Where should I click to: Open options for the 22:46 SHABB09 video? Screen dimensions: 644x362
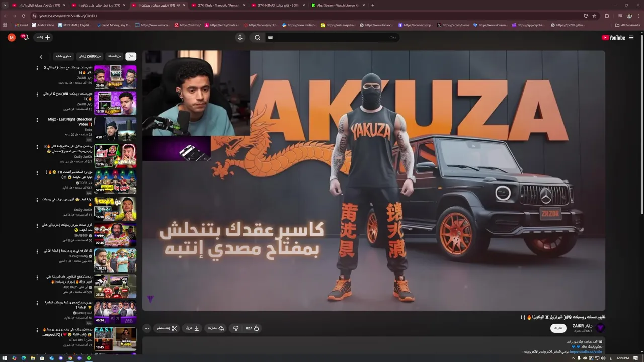pyautogui.click(x=37, y=225)
